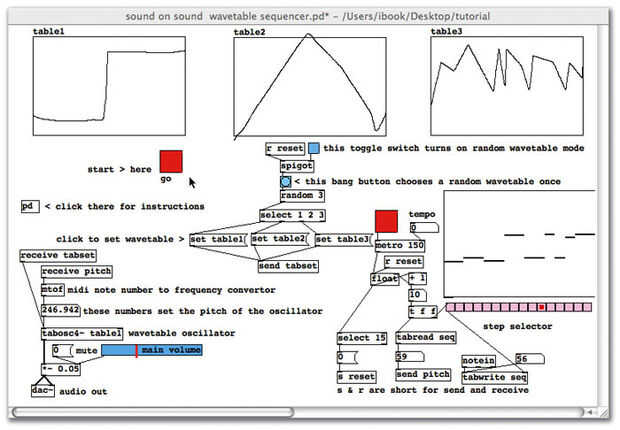
Task: Select the send pitch object
Action: (423, 375)
